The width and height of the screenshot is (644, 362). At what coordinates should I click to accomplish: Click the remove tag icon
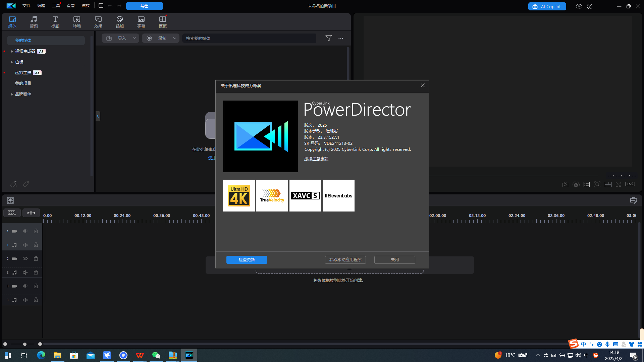click(x=26, y=184)
